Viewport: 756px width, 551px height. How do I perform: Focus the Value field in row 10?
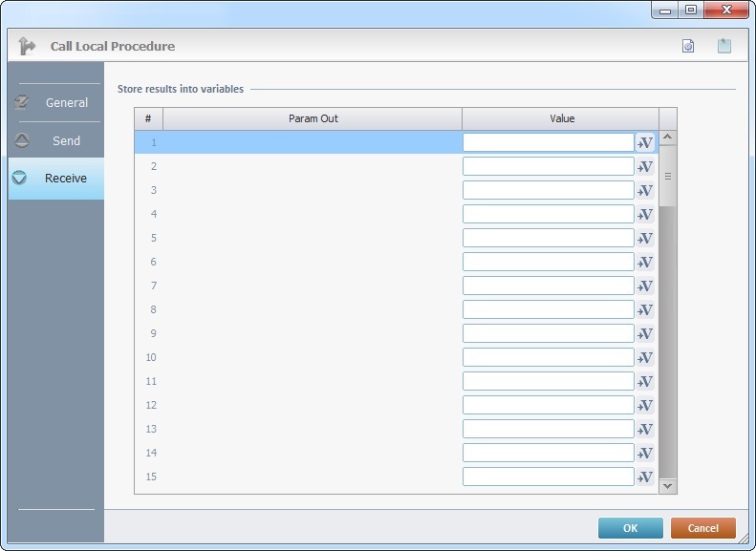(548, 357)
